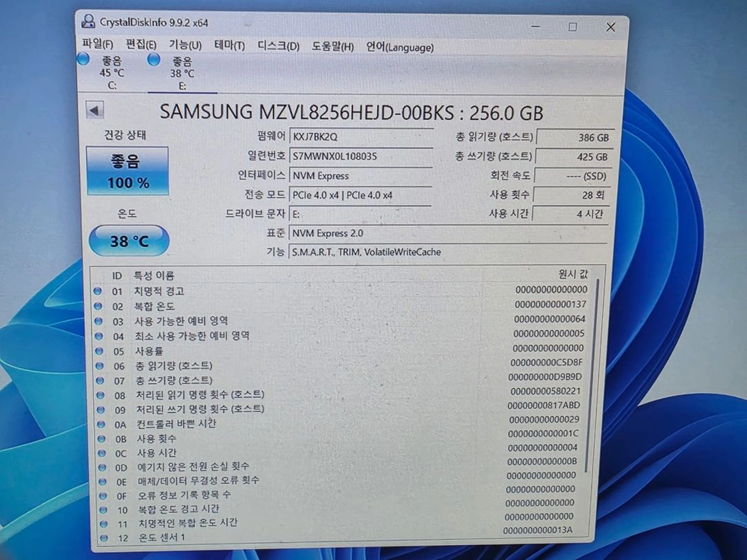747x560 pixels.
Task: Open the 테마(T) menu
Action: (x=229, y=46)
